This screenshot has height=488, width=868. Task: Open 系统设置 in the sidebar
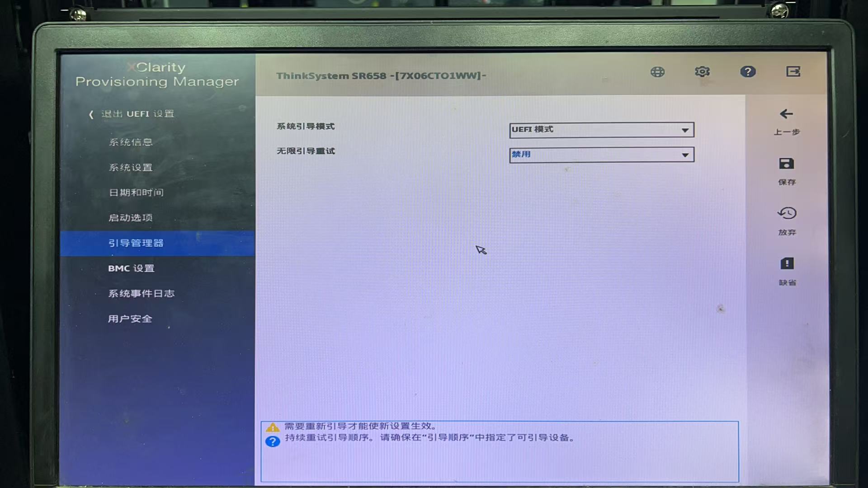[x=131, y=168]
